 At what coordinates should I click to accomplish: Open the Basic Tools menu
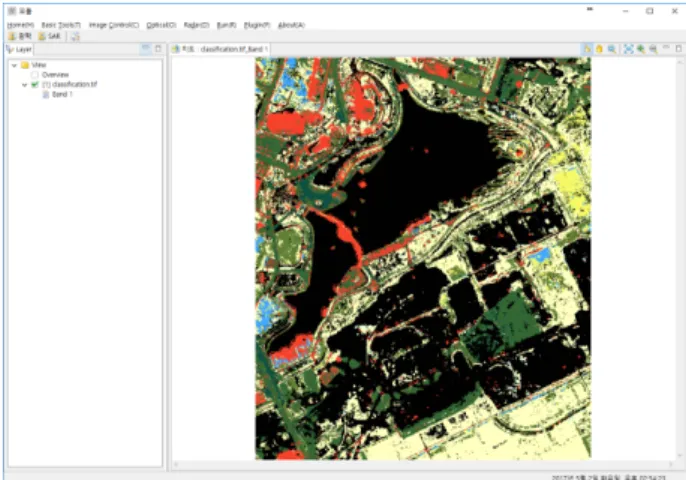(61, 25)
